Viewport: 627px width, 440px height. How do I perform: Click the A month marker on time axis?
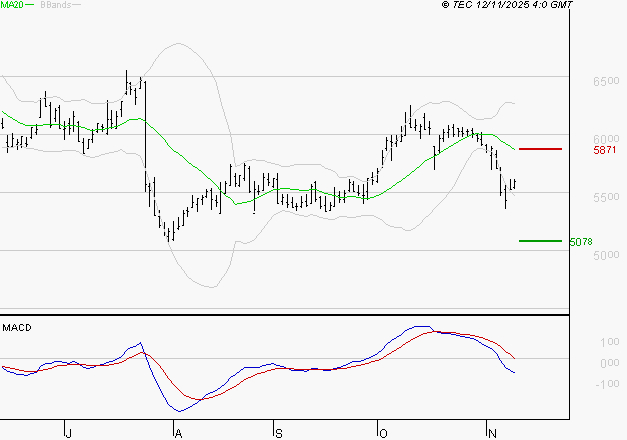pos(178,433)
